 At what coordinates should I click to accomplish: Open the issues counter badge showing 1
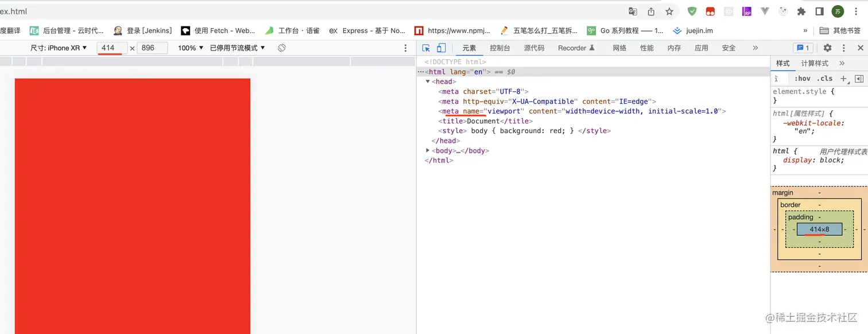point(803,48)
